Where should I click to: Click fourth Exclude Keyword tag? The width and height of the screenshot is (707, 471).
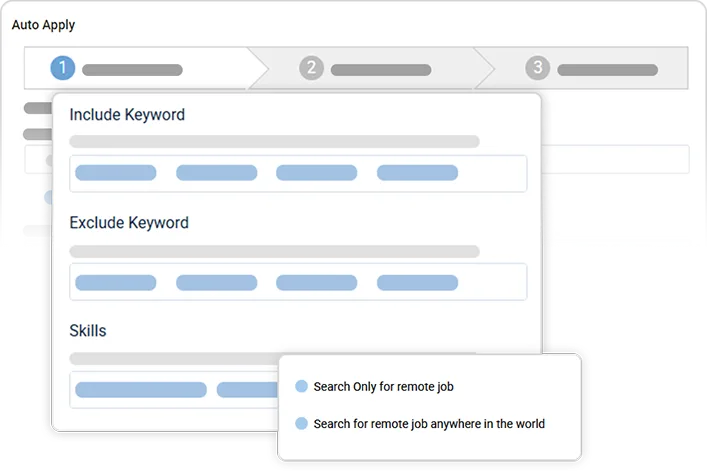coord(417,282)
